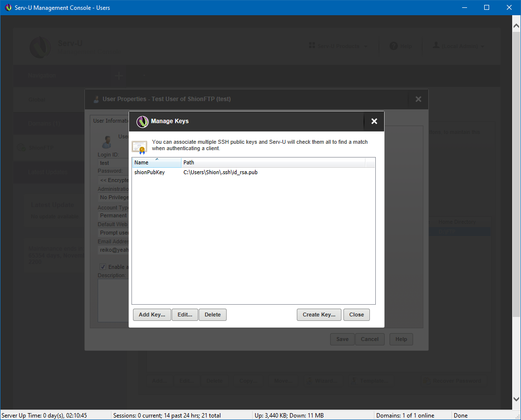
Task: Click the Edit... button in Manage Keys
Action: click(x=185, y=315)
